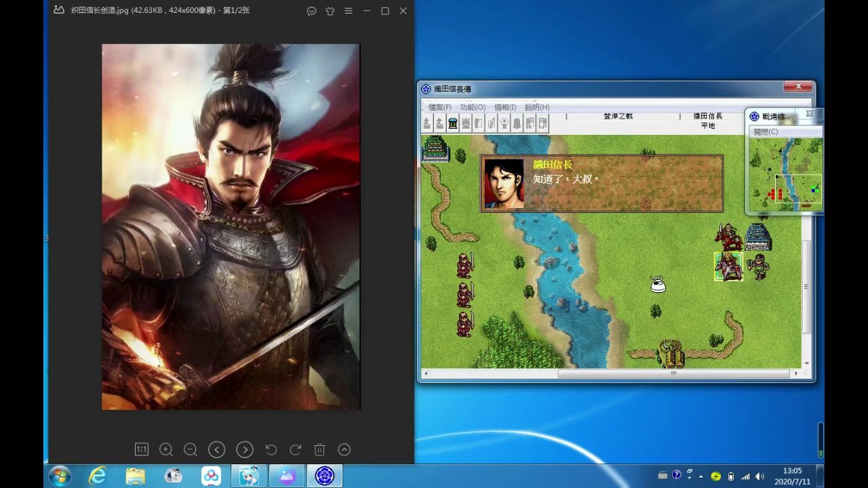The width and height of the screenshot is (868, 488).
Task: Open the Windows Start menu
Action: 59,476
